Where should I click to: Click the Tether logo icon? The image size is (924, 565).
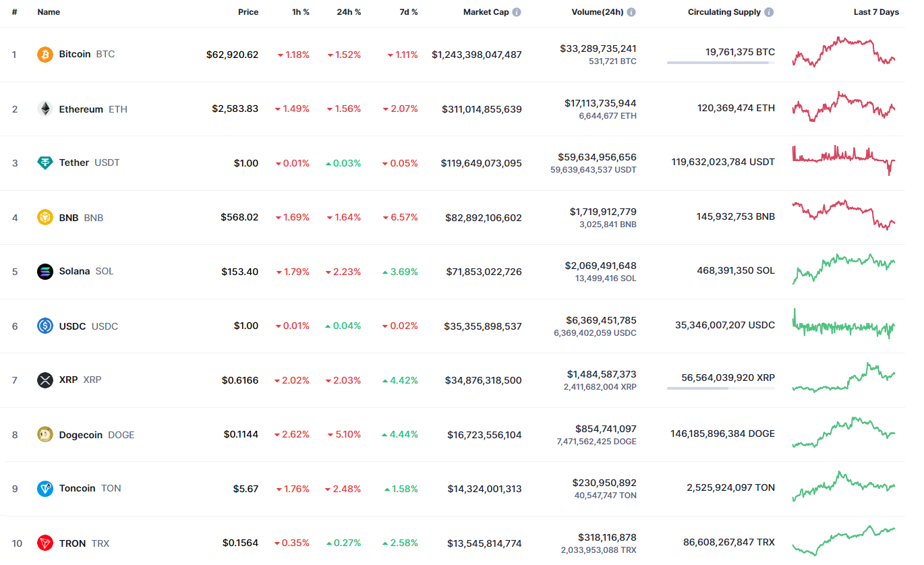(x=45, y=162)
